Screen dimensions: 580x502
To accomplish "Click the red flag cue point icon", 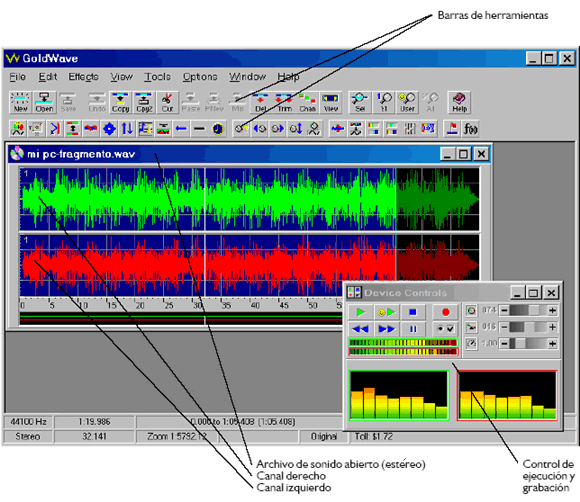I will tap(452, 129).
